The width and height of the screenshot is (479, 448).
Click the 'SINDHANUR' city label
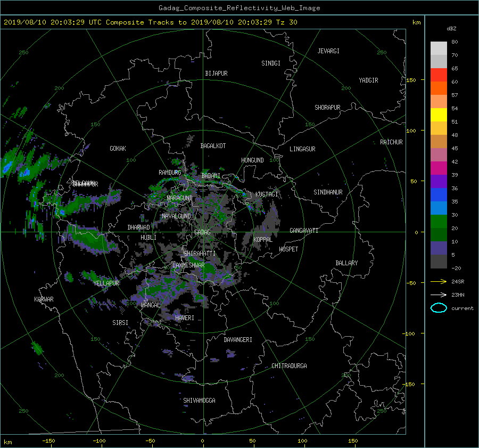click(x=328, y=192)
